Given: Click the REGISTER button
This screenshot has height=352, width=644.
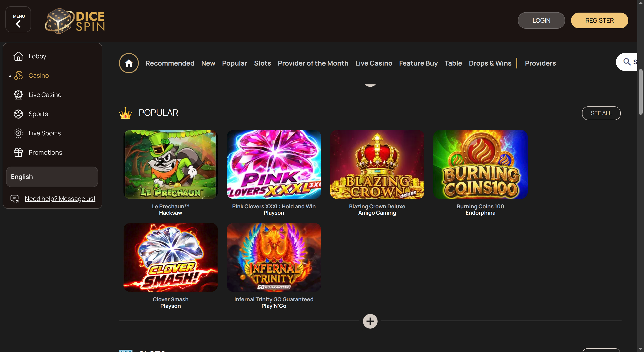Looking at the screenshot, I should 599,20.
